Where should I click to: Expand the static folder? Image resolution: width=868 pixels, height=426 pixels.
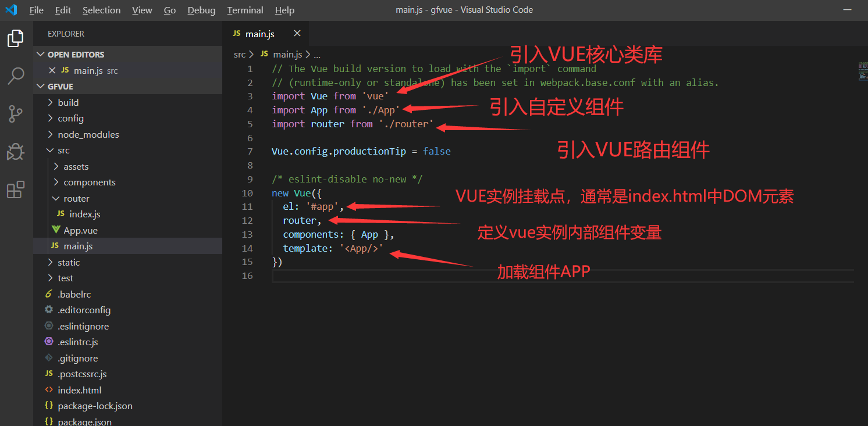click(127, 262)
